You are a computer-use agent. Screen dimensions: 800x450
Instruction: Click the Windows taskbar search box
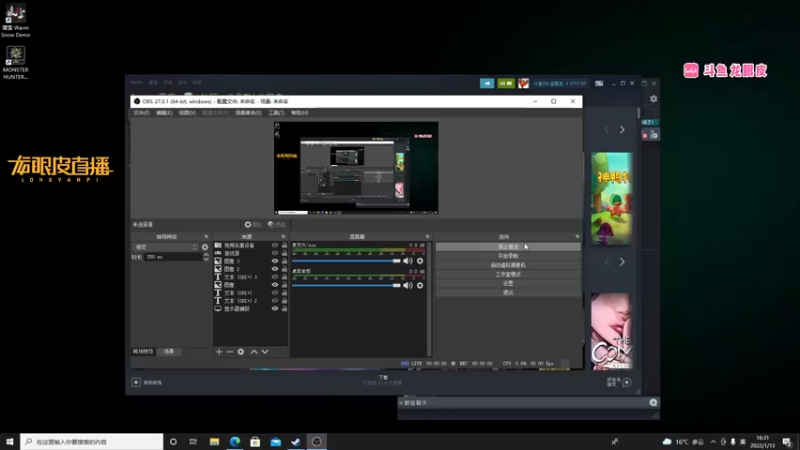92,442
